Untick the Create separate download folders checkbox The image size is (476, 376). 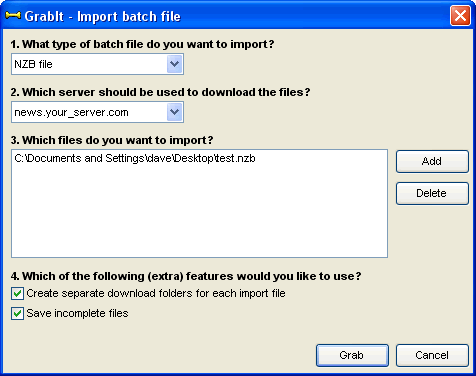tap(17, 294)
